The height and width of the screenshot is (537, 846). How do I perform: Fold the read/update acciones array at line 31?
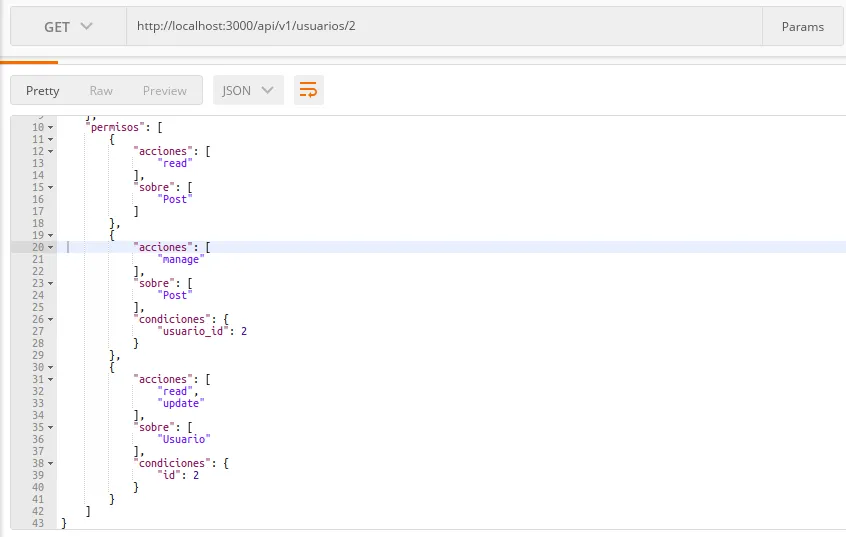(x=50, y=380)
